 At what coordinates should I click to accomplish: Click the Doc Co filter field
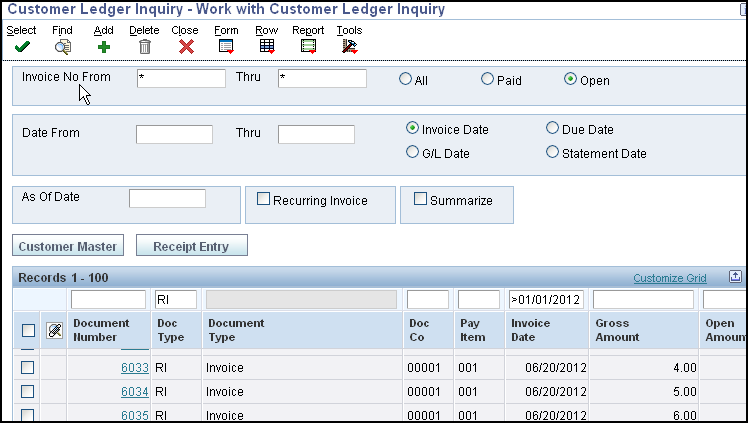coord(428,299)
